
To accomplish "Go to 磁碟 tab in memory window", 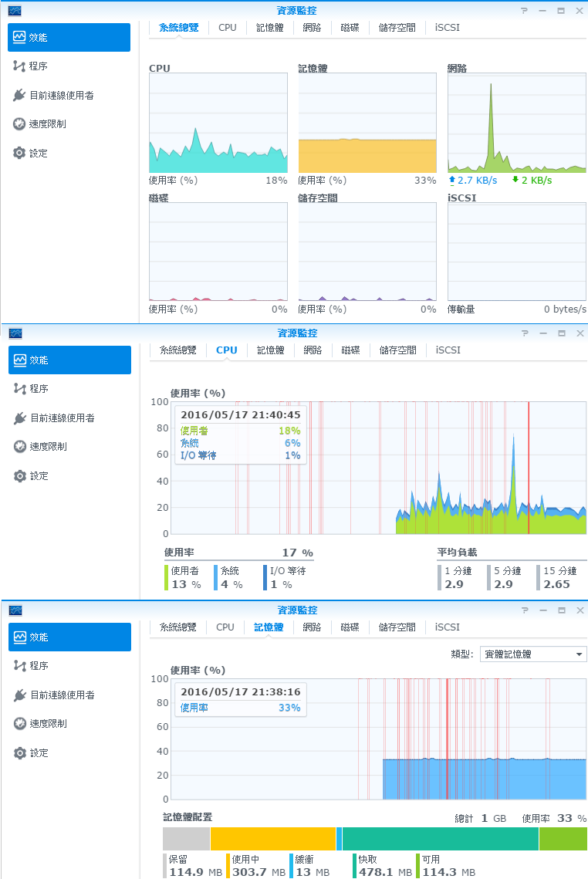I will click(350, 627).
